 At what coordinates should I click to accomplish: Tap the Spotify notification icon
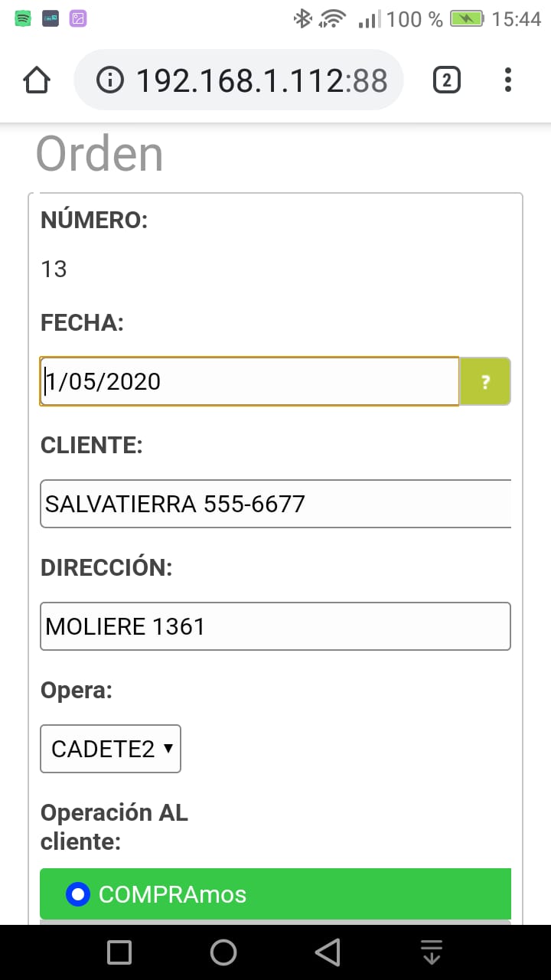[x=23, y=19]
